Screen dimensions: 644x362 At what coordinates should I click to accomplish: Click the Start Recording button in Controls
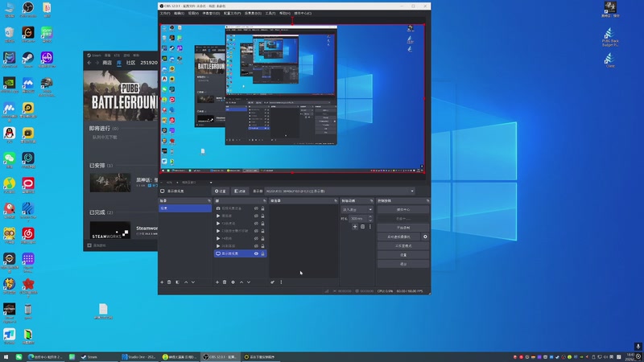[x=403, y=228]
